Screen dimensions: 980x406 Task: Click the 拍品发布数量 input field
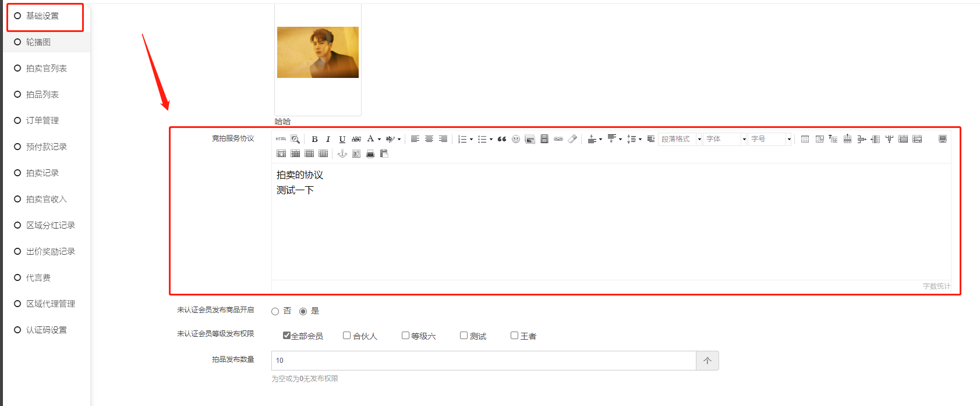[x=484, y=361]
